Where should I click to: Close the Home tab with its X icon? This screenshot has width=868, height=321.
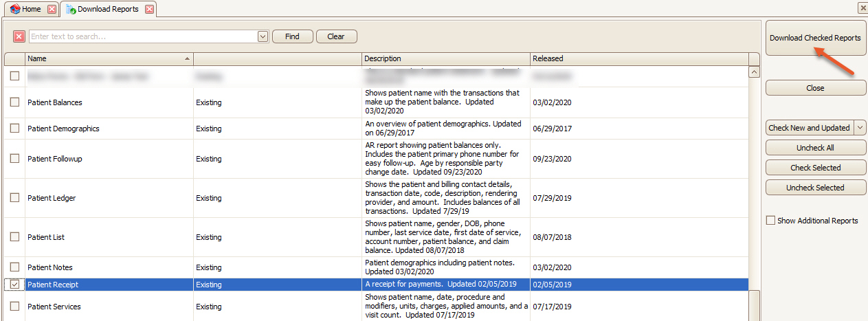tap(52, 10)
